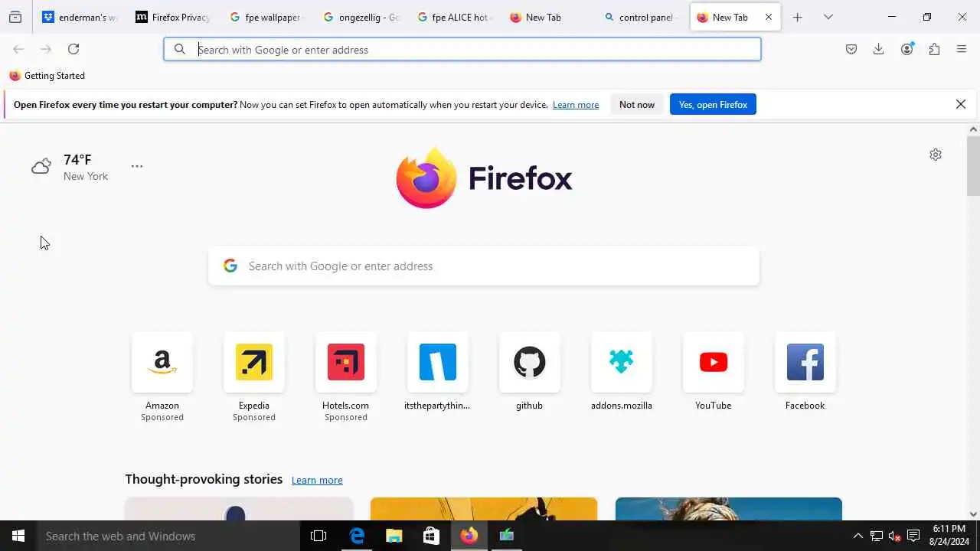Open the network tray icon

[x=877, y=536]
